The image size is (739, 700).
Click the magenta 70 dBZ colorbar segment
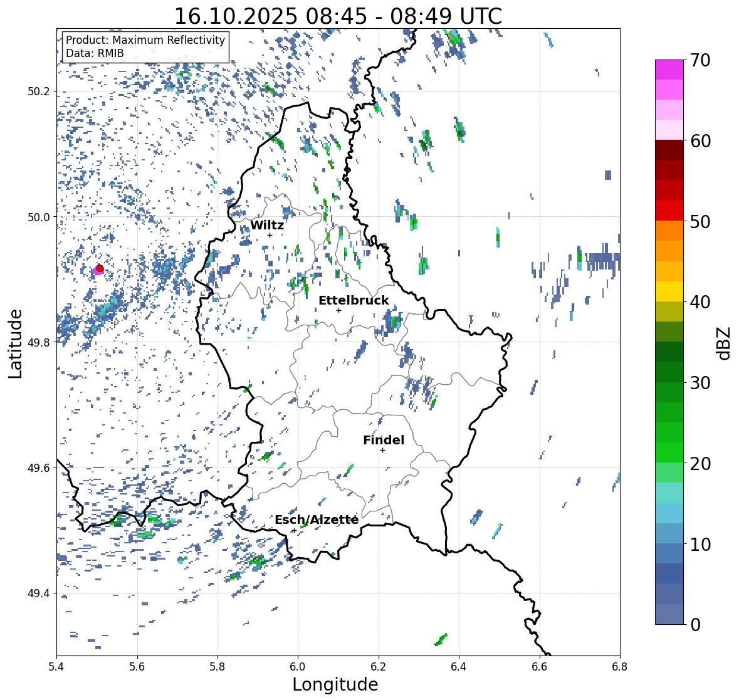(669, 70)
